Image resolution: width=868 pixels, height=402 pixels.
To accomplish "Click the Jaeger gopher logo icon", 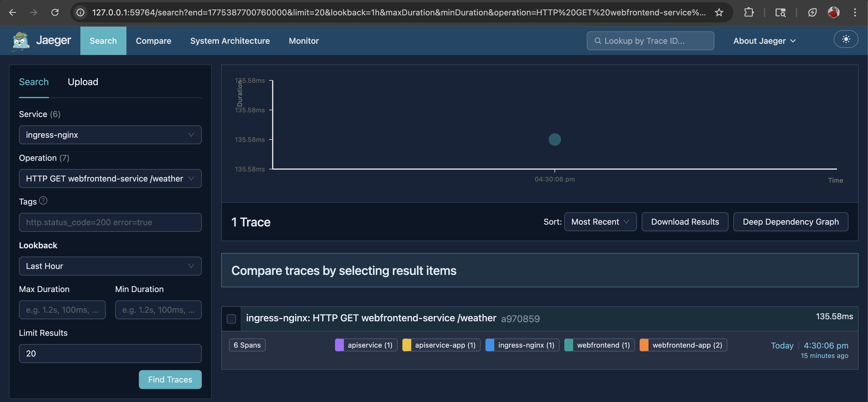I will [21, 41].
